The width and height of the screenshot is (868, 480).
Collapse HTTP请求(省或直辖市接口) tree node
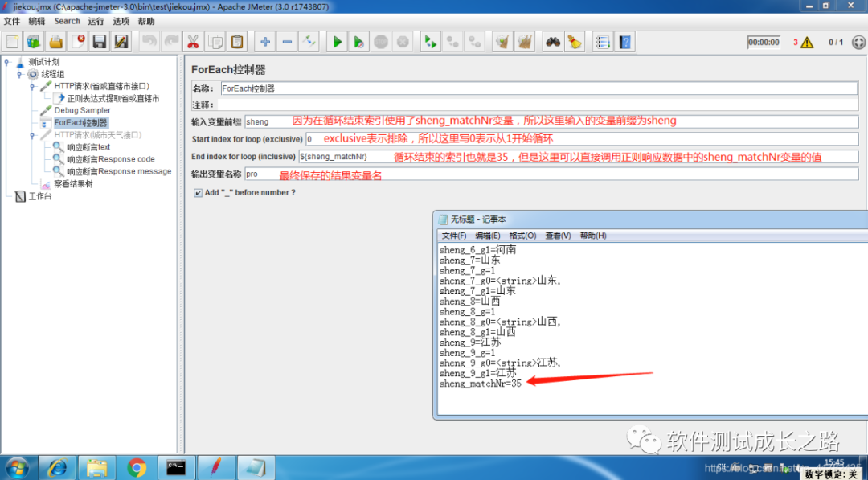click(x=32, y=86)
